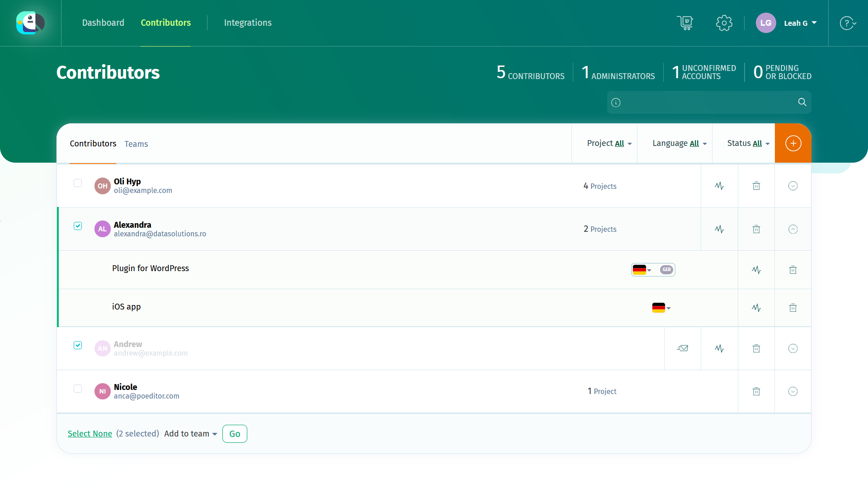Click the Plugin for WordPress project name
This screenshot has width=868, height=488.
point(151,268)
